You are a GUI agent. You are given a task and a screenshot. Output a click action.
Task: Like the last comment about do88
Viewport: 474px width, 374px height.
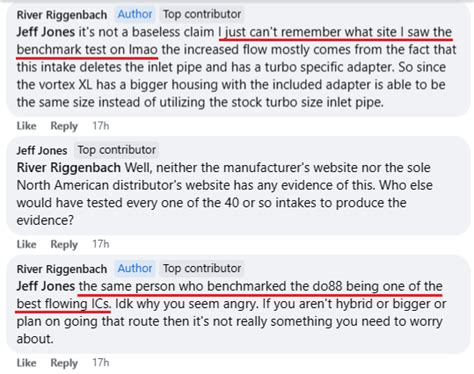click(x=26, y=362)
